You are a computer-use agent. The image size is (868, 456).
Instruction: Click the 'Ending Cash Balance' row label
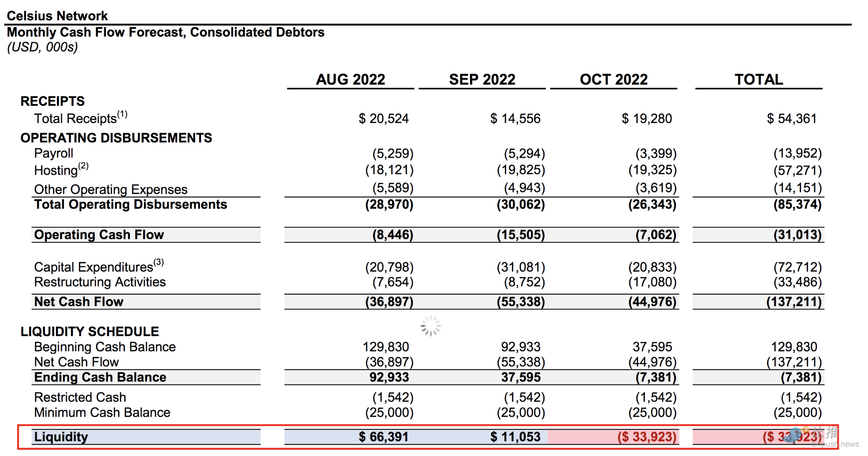point(100,378)
